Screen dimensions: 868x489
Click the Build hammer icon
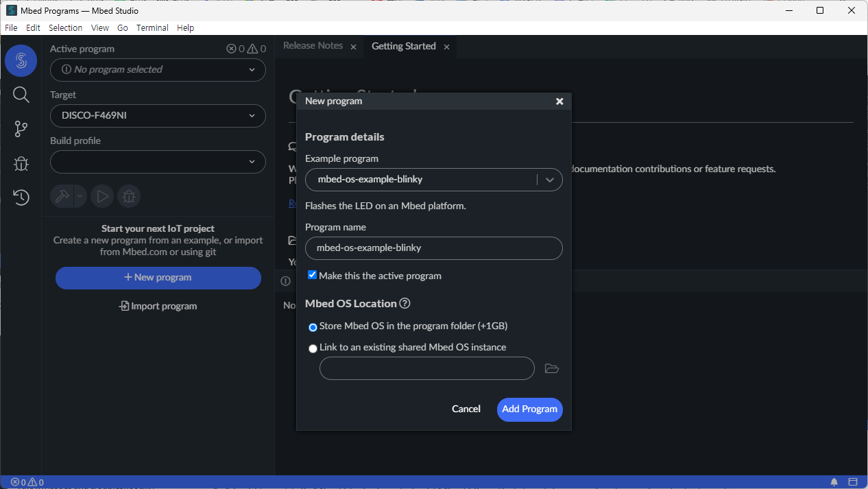point(62,196)
